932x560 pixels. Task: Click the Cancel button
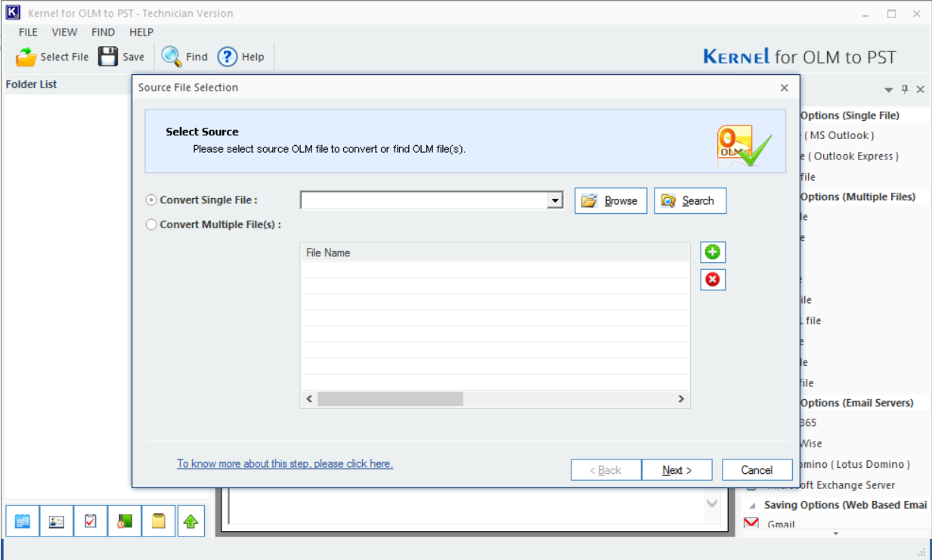tap(757, 470)
